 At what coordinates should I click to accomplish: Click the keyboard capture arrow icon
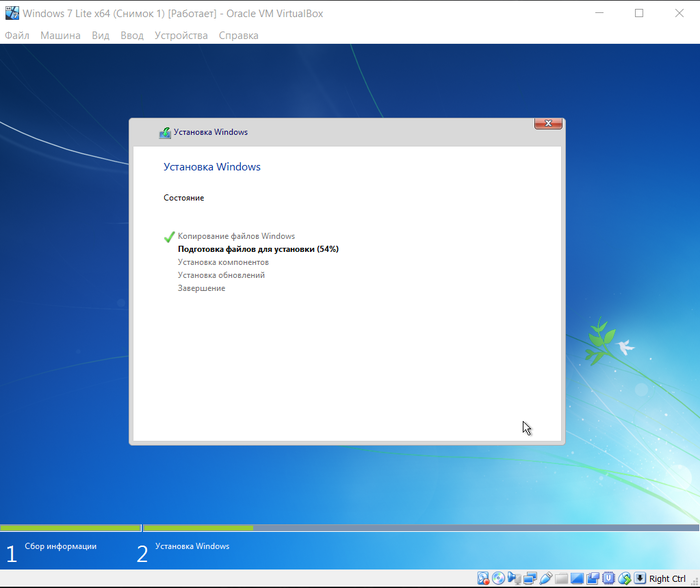tap(640, 578)
